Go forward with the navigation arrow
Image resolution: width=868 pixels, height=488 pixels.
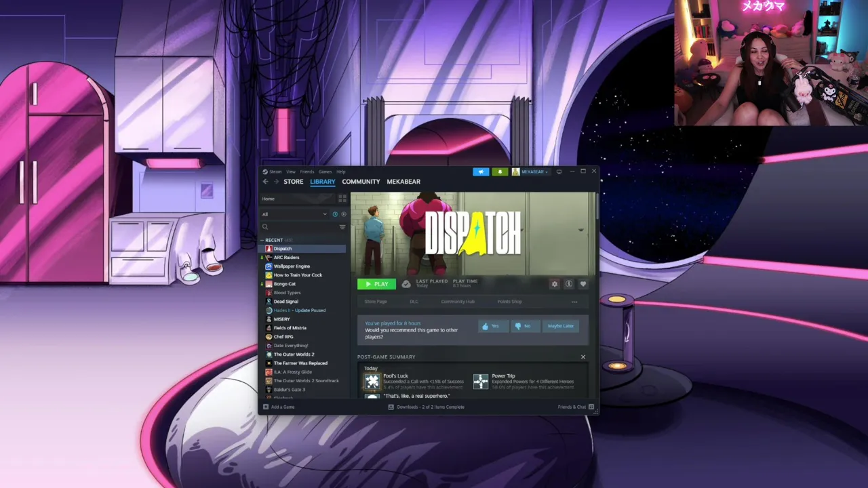(x=276, y=182)
